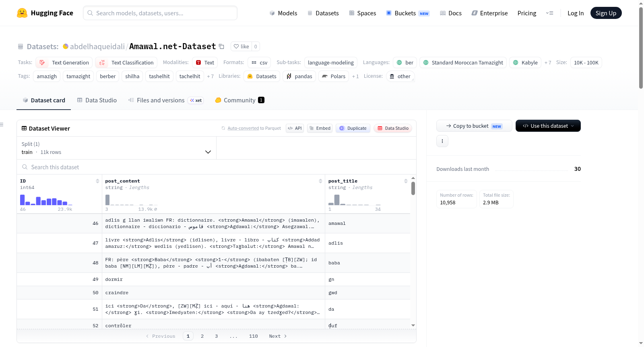Sort by the ID column arrows

click(x=97, y=181)
